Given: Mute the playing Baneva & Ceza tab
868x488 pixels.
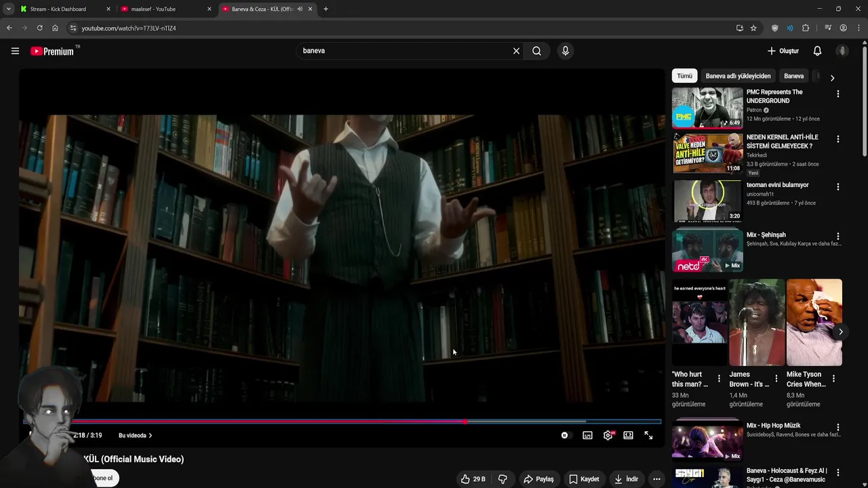Looking at the screenshot, I should (x=300, y=9).
